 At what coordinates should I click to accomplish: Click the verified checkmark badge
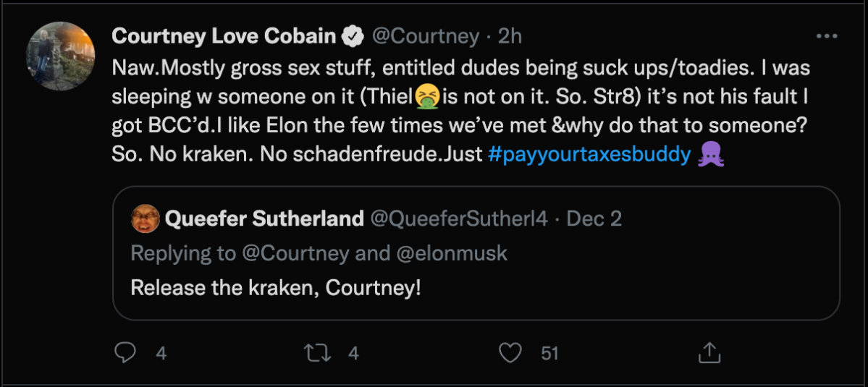[x=352, y=36]
